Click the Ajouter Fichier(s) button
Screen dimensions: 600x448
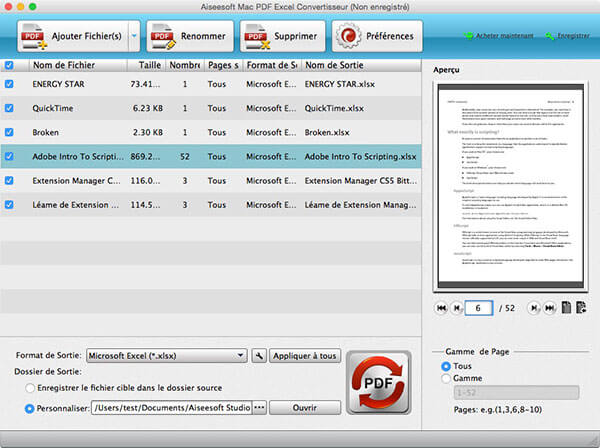pyautogui.click(x=73, y=36)
